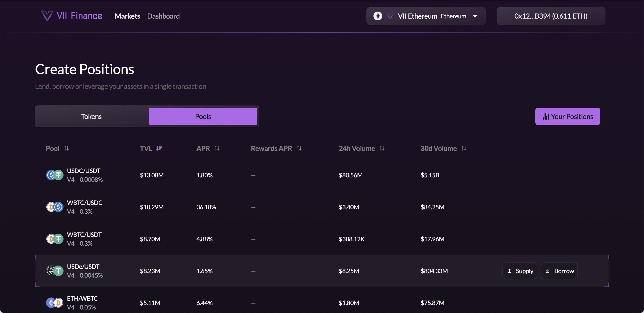
Task: Select the Pools view toggle
Action: (x=203, y=116)
